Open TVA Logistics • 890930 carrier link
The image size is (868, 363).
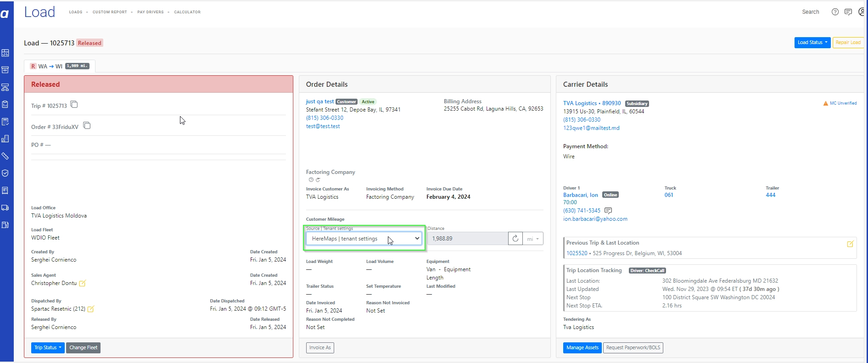pos(592,103)
